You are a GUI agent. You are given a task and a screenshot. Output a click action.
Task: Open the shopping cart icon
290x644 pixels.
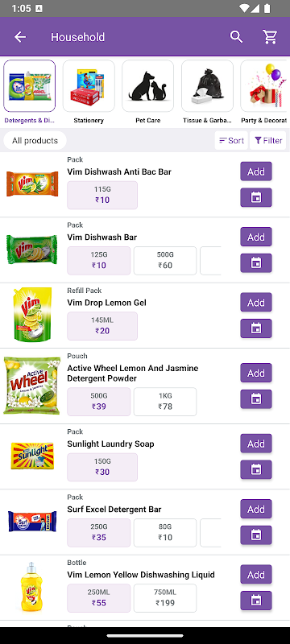tap(270, 37)
